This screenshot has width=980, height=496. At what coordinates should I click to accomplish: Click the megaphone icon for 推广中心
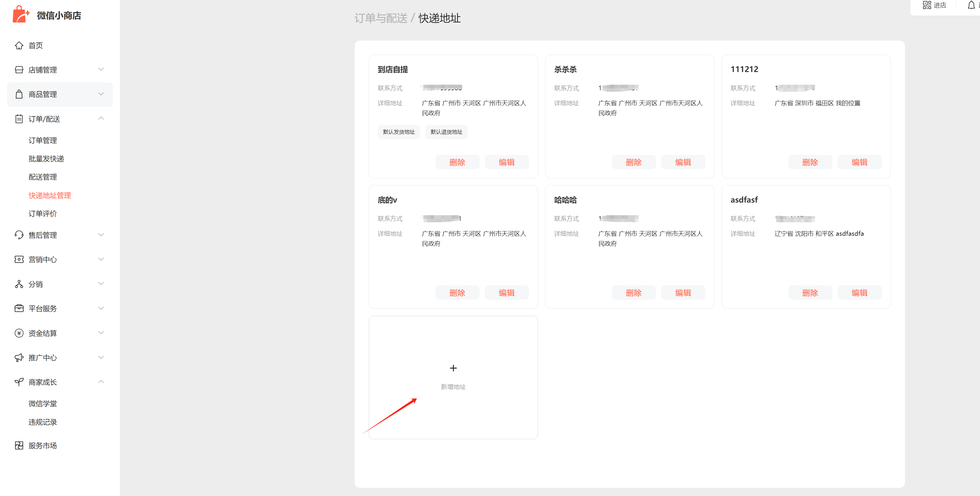(19, 358)
